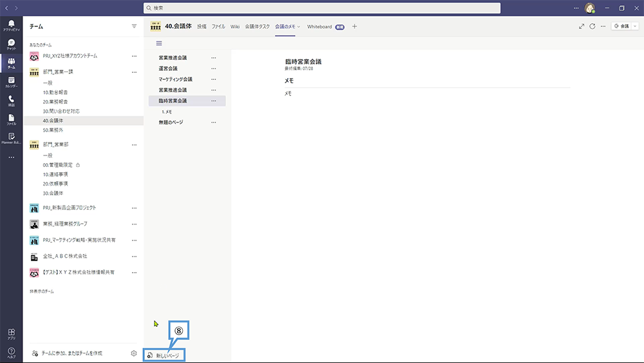Open options for 無題のページ
This screenshot has height=363, width=644.
coord(214,122)
